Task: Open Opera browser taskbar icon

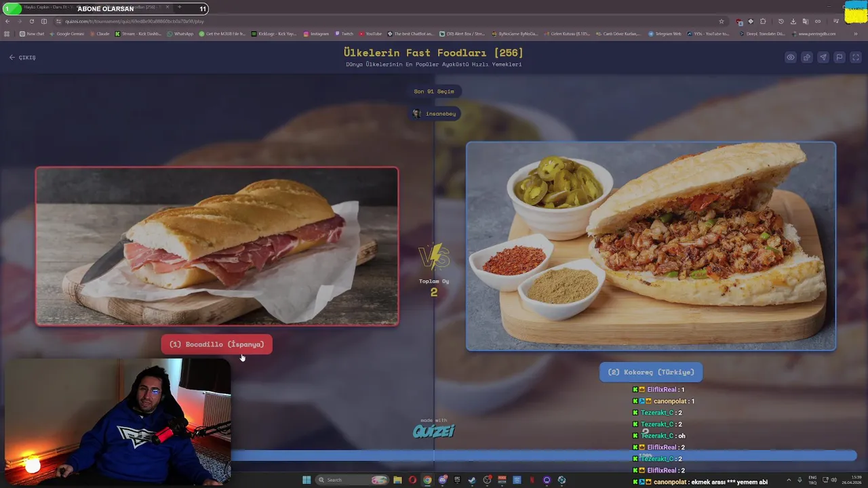Action: click(412, 480)
